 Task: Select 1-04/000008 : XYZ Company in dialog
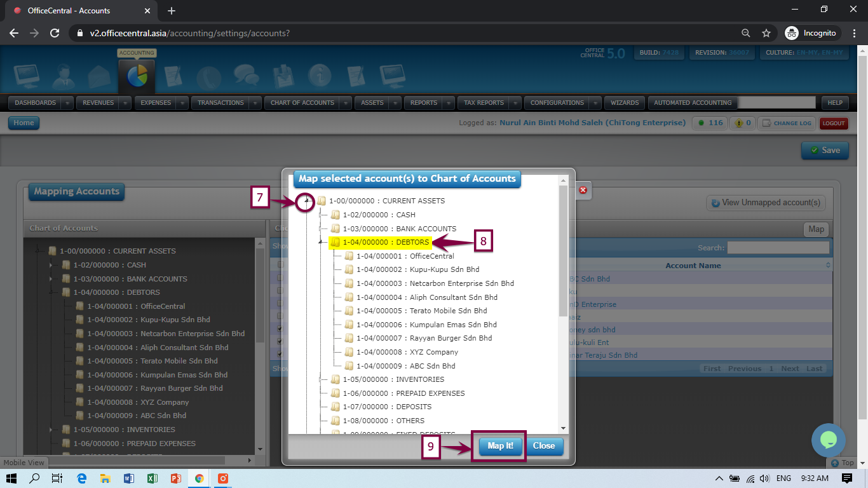tap(407, 352)
